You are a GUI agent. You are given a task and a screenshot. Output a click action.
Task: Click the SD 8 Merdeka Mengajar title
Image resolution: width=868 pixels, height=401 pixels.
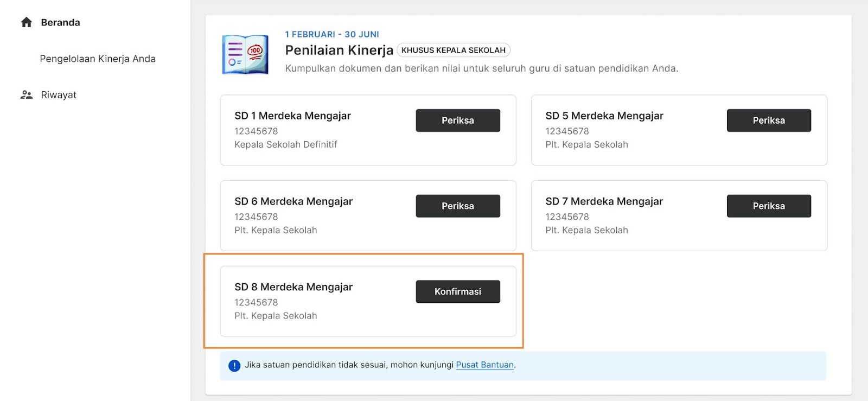293,287
